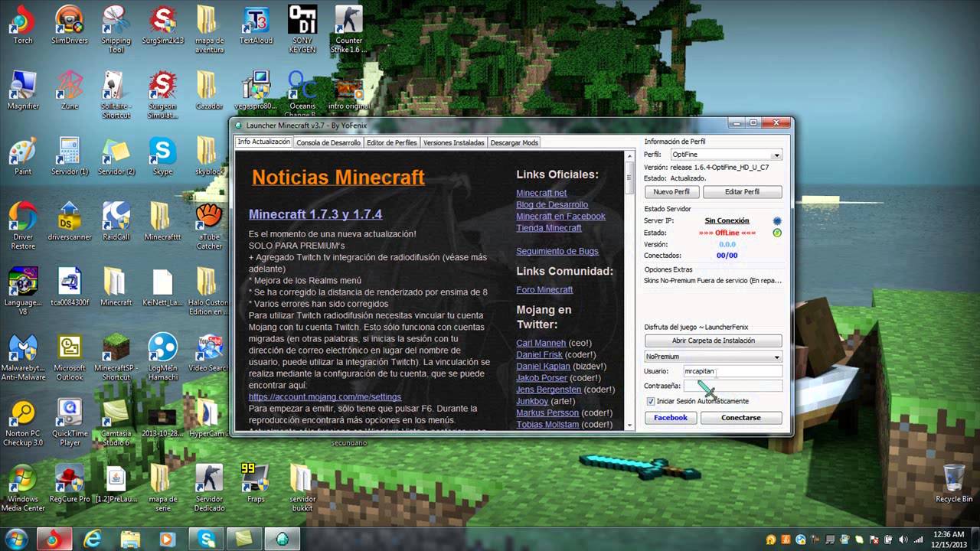Click the green refresh icon beside Estado

[x=777, y=233]
